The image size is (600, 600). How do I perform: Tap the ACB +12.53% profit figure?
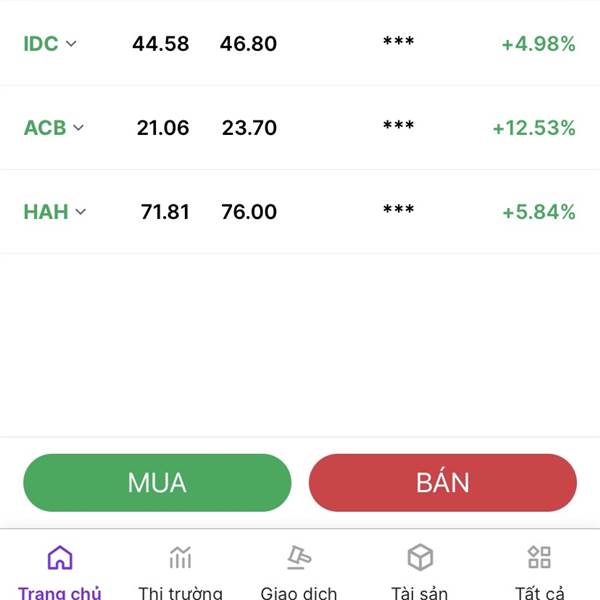[x=534, y=128]
